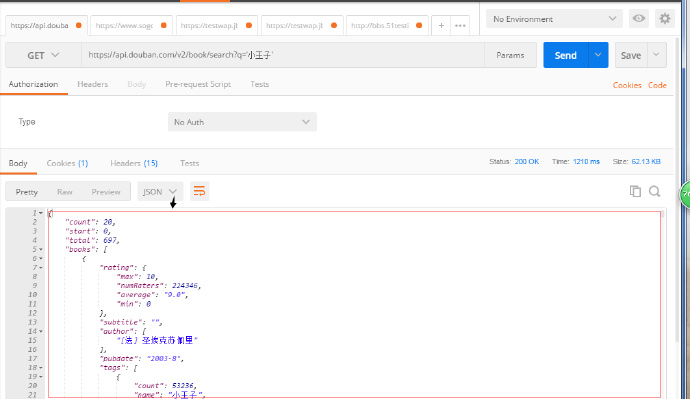Switch to the api.douban request tab
Screen dimensions: 690x399
coord(46,26)
